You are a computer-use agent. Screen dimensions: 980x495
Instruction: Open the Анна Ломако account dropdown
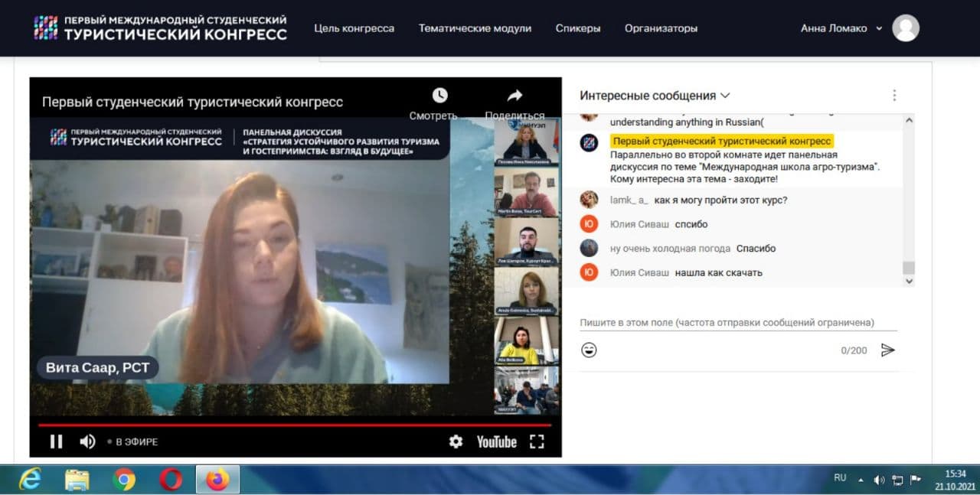coord(841,28)
